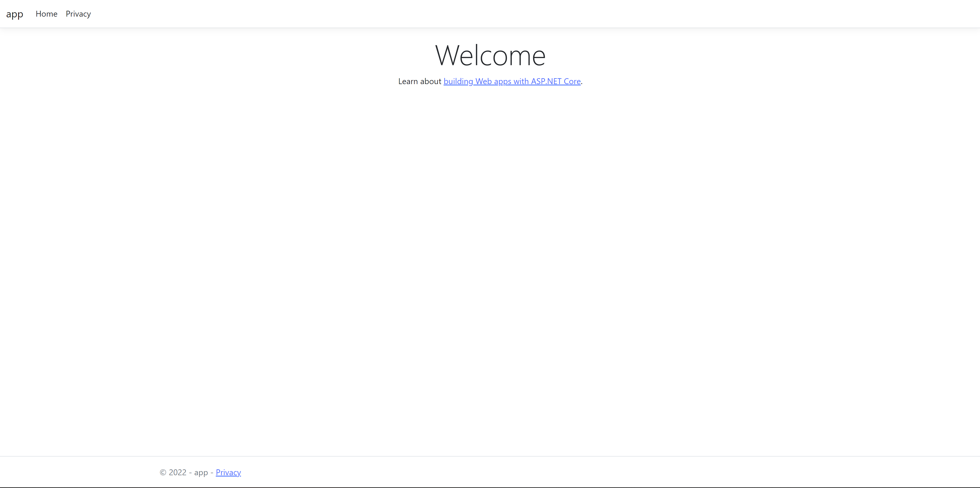Click the app brand in navbar
The height and width of the screenshot is (488, 980).
tap(15, 14)
